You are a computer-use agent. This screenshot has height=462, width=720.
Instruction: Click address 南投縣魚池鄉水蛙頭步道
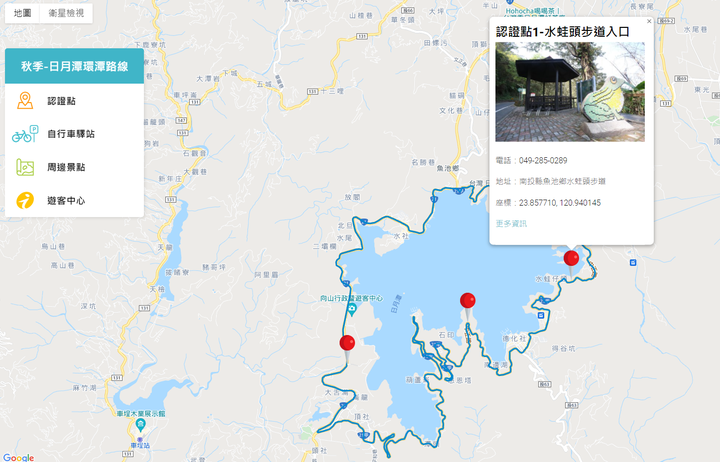click(x=562, y=181)
